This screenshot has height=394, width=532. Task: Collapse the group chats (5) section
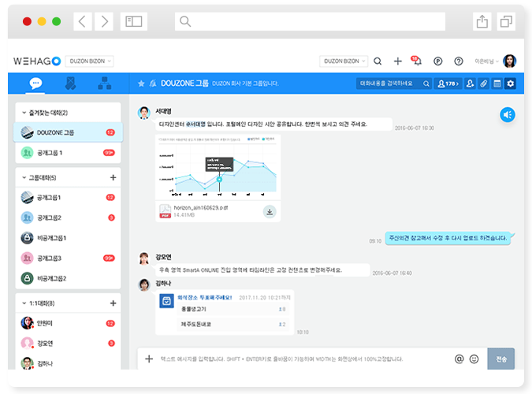point(24,177)
